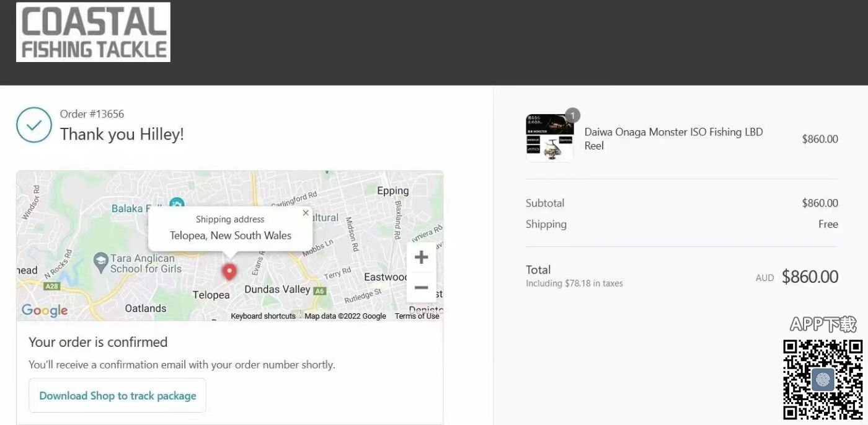This screenshot has width=868, height=425.
Task: Click the quantity badge on the product image
Action: coord(572,115)
